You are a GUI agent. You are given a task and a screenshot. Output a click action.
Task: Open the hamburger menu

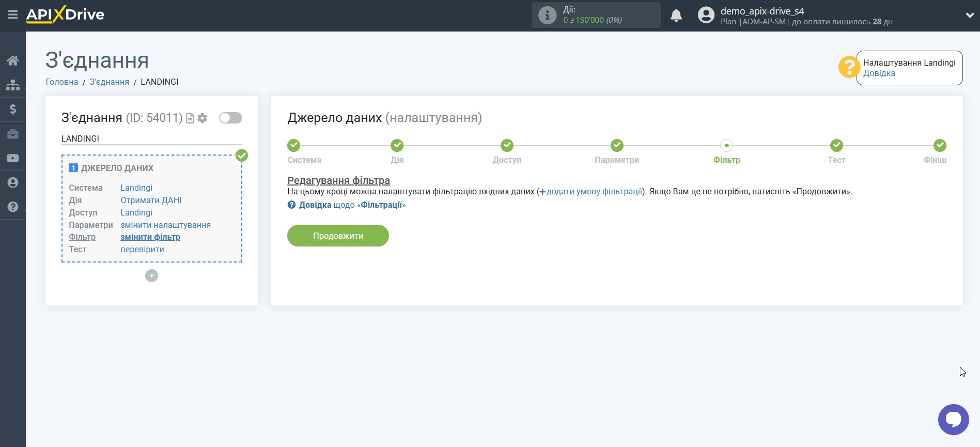coord(13,15)
